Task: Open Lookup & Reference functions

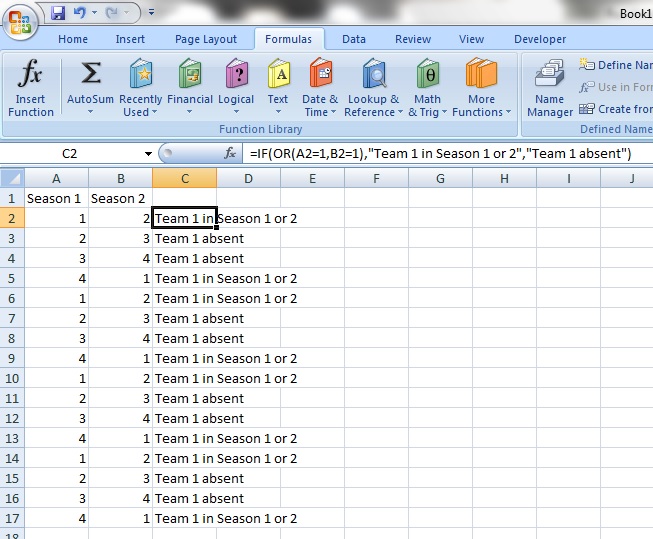Action: point(373,88)
